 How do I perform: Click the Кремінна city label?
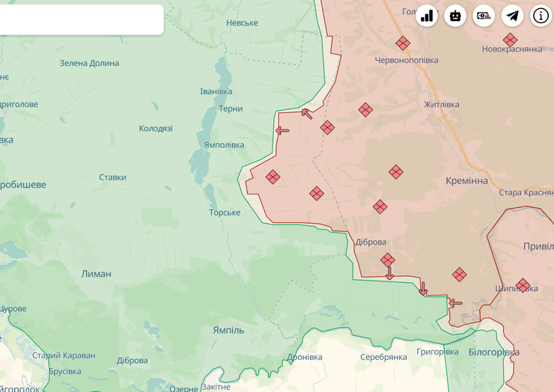pyautogui.click(x=466, y=181)
